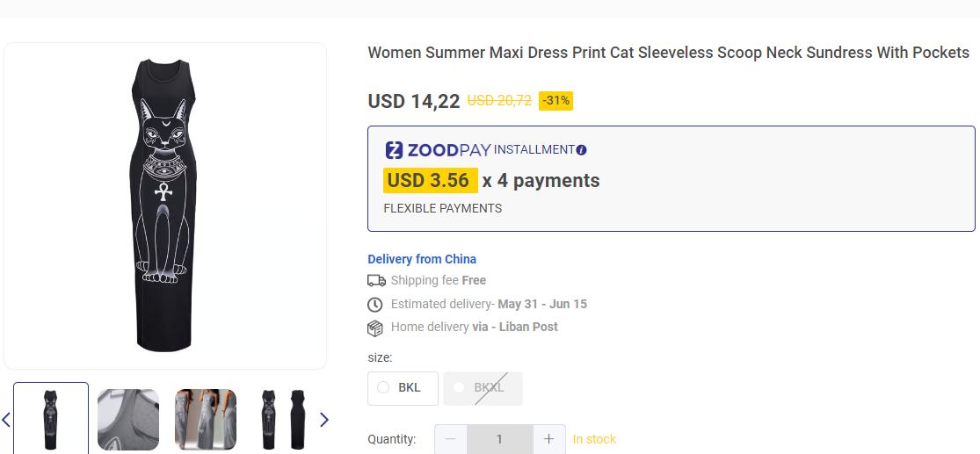Decrease quantity with the minus button
The height and width of the screenshot is (454, 980).
pyautogui.click(x=451, y=439)
